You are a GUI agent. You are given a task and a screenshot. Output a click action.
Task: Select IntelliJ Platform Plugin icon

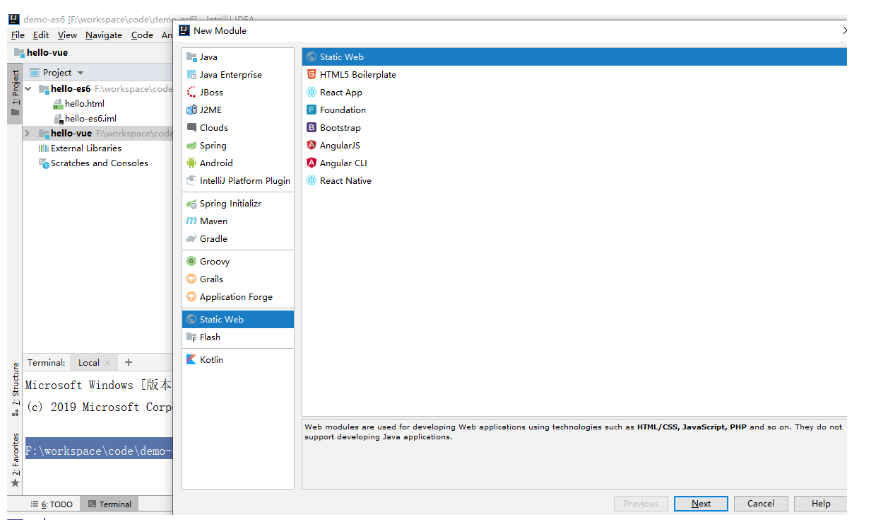coord(191,181)
